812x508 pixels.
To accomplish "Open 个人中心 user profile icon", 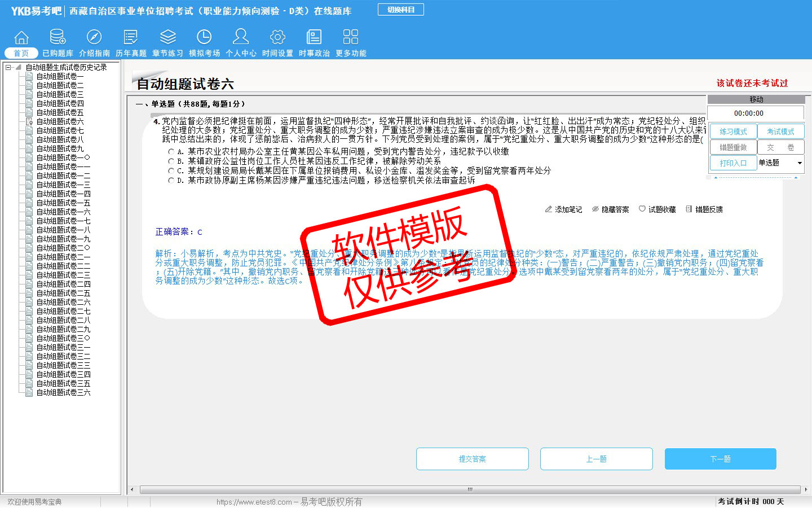I will coord(241,38).
